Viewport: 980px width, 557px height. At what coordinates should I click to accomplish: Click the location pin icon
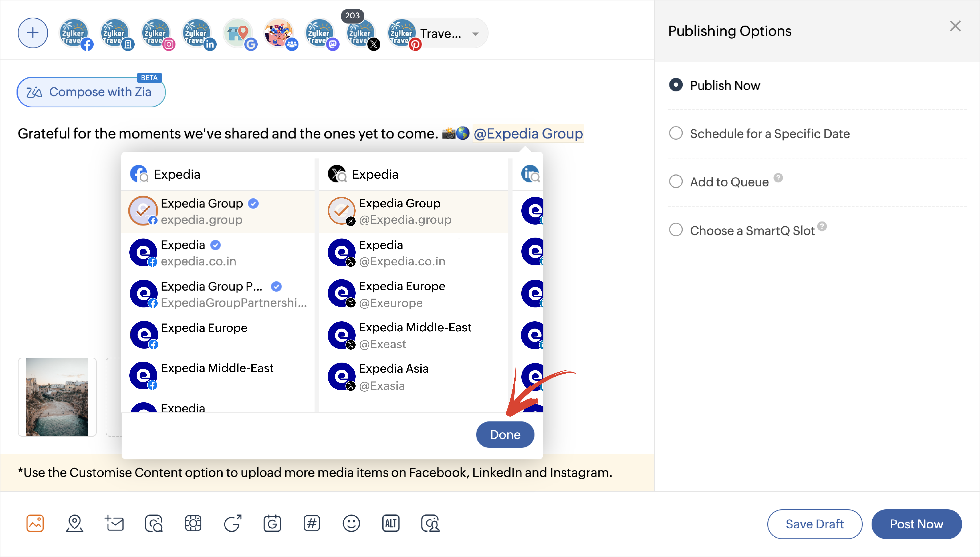75,523
